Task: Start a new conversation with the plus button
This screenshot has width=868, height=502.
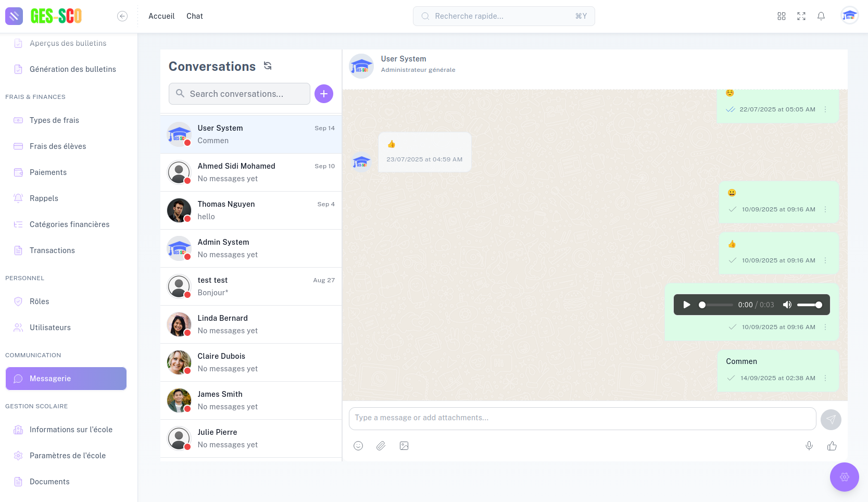Action: pos(323,94)
